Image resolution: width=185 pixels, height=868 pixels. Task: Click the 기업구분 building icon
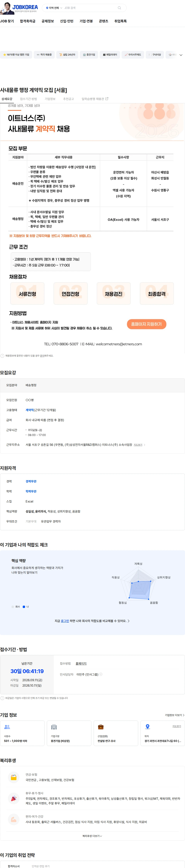[54, 727]
